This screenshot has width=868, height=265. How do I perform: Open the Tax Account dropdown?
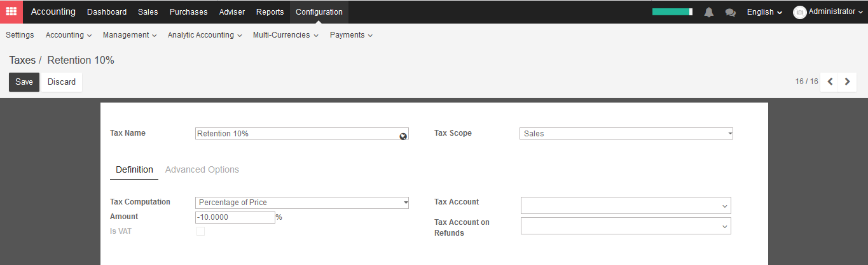click(626, 206)
